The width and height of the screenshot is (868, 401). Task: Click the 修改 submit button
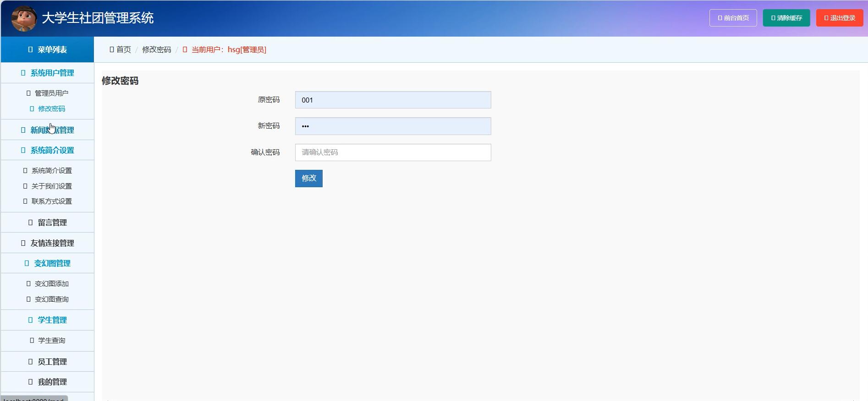(308, 178)
